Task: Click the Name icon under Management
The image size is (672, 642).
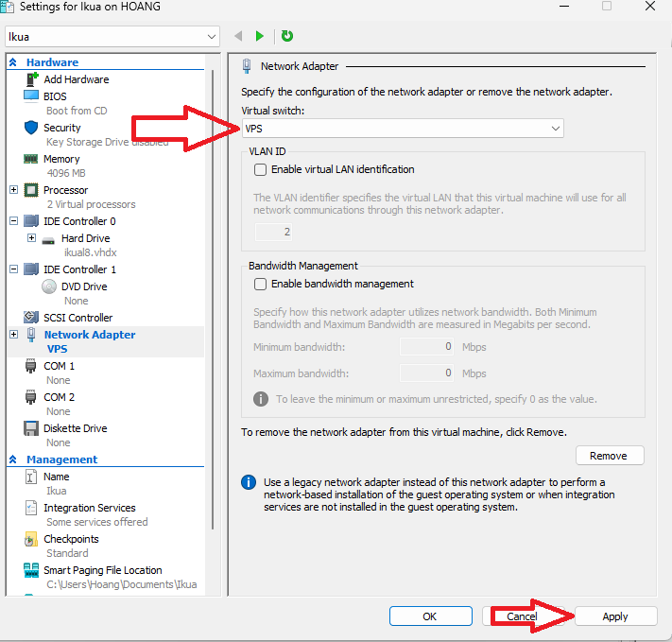Action: [x=31, y=477]
